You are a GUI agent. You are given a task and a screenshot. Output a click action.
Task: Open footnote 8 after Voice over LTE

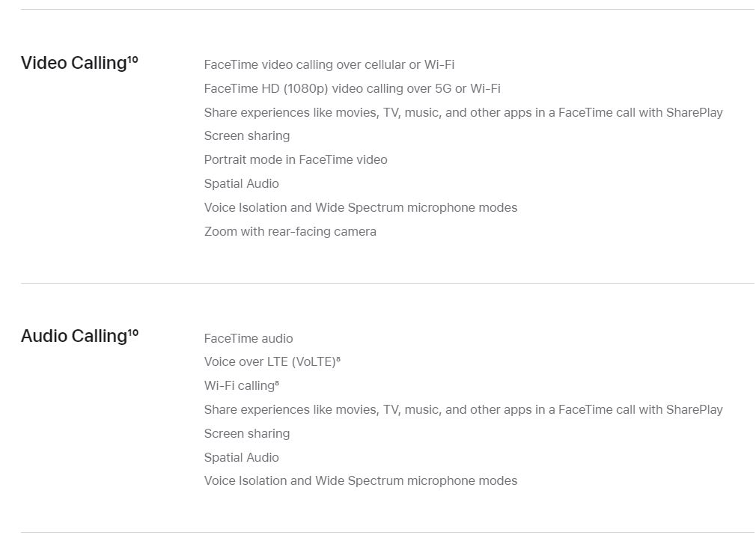pos(338,359)
